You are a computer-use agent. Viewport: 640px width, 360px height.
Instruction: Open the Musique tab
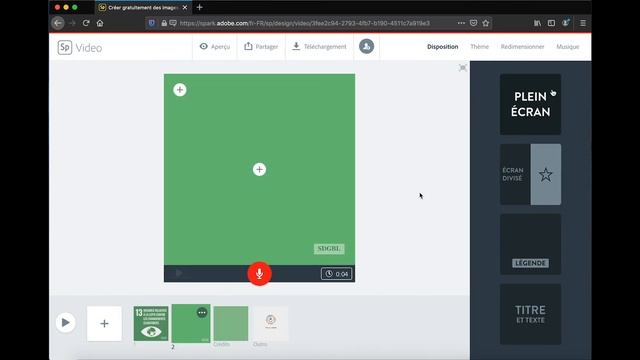click(x=568, y=47)
